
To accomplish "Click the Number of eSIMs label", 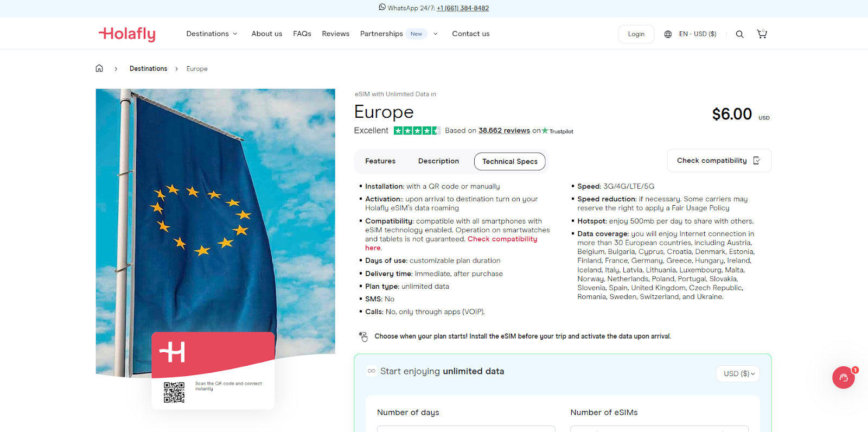I will tap(604, 412).
